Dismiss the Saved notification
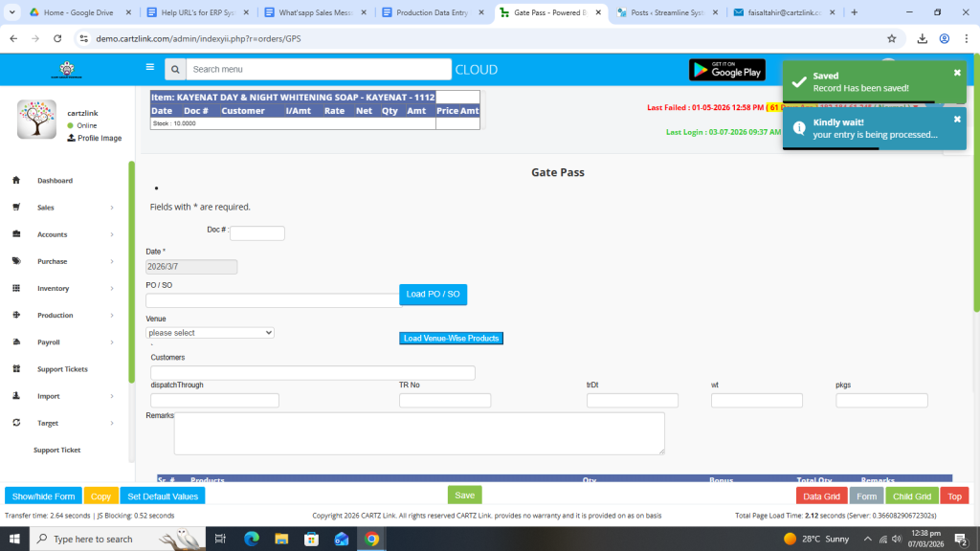 [957, 73]
